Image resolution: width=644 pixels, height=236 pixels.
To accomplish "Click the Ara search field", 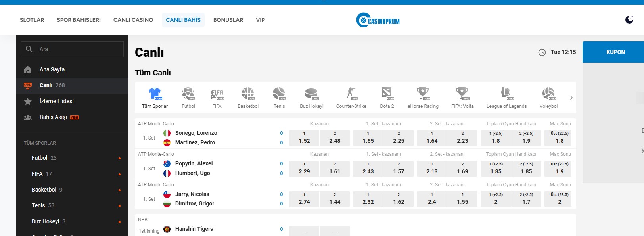I will tap(79, 49).
